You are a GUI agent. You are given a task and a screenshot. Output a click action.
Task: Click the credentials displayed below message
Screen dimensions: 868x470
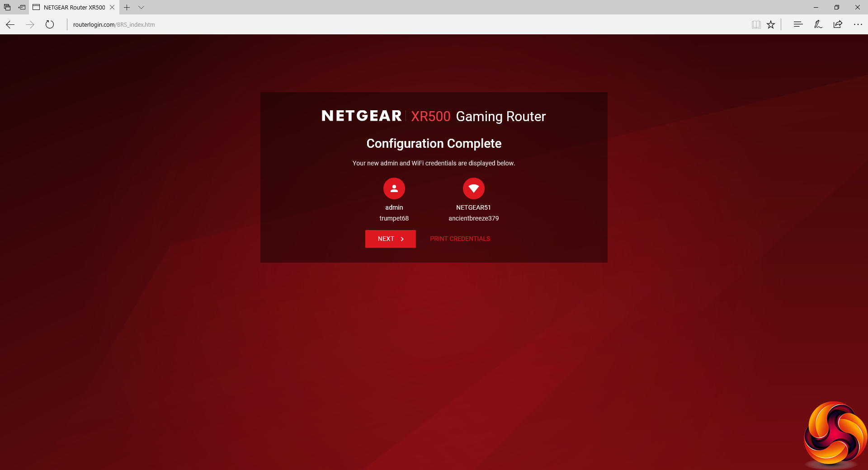click(x=434, y=163)
